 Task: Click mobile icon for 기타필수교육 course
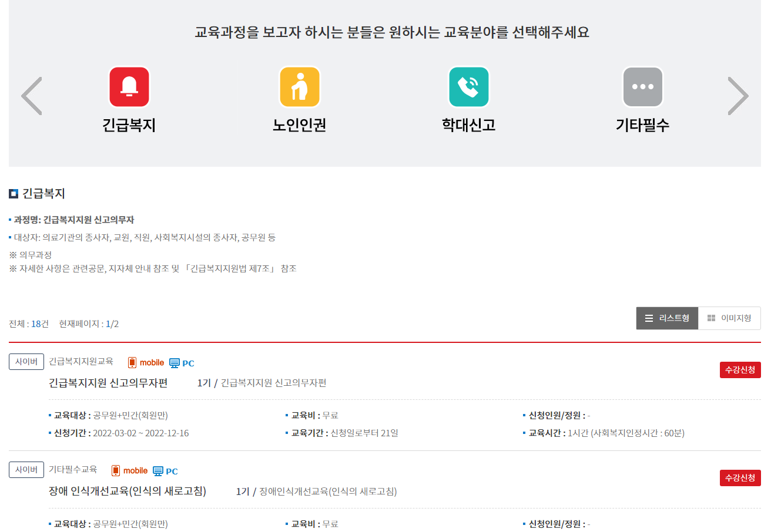(129, 471)
